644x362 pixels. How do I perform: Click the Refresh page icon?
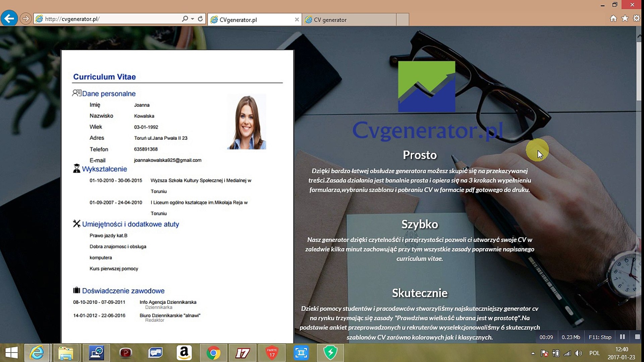(x=200, y=19)
